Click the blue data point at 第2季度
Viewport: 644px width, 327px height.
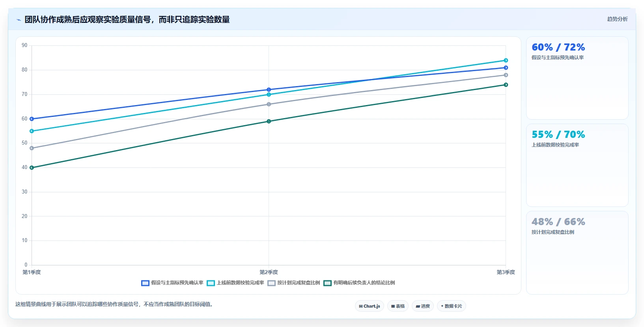[x=269, y=90]
